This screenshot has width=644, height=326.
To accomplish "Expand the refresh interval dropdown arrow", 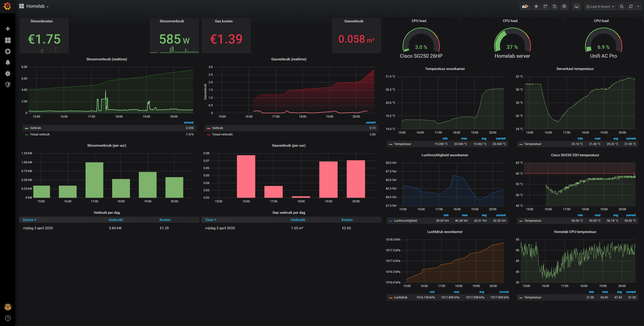I will pos(638,7).
